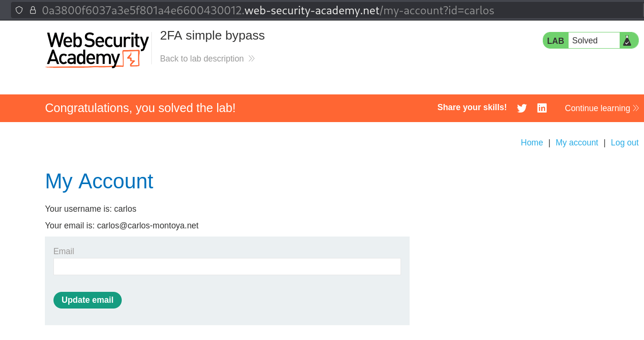Click the lab flask icon next to Solved
This screenshot has width=644, height=340.
(x=628, y=40)
